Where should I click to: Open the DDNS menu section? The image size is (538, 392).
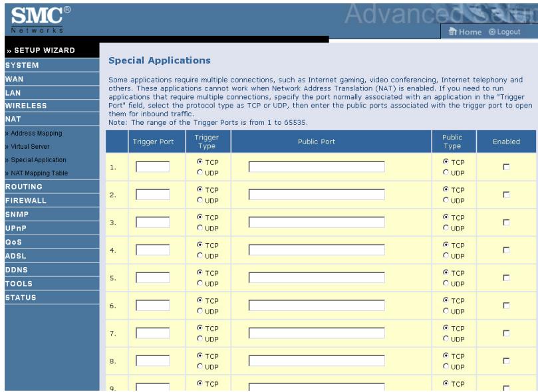[52, 270]
